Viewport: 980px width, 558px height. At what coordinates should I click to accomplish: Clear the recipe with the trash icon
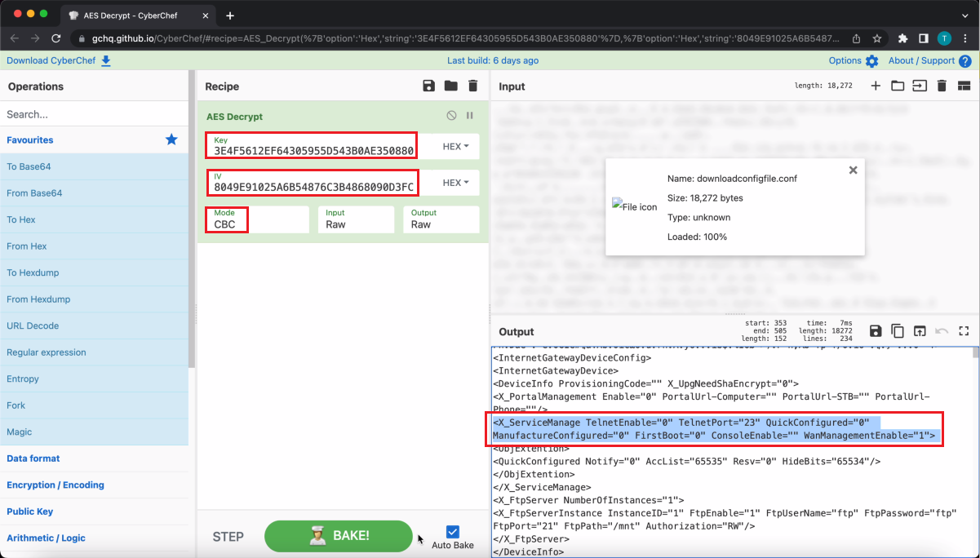[472, 86]
